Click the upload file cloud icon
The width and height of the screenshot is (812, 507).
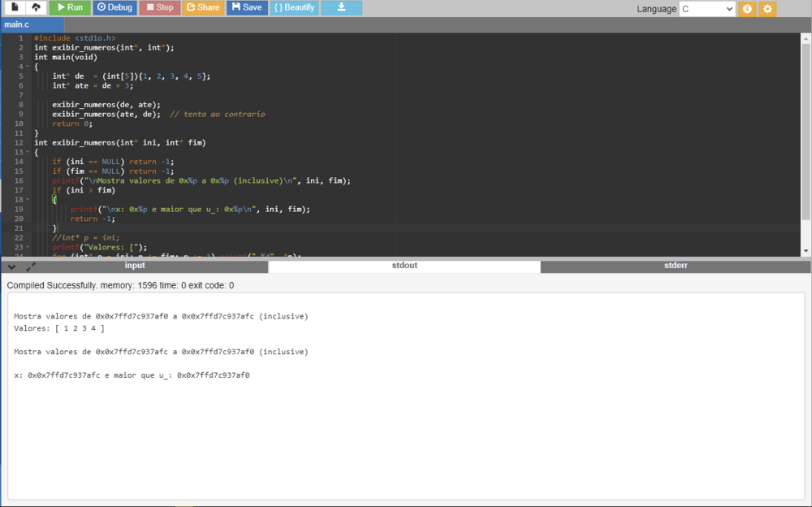[36, 7]
